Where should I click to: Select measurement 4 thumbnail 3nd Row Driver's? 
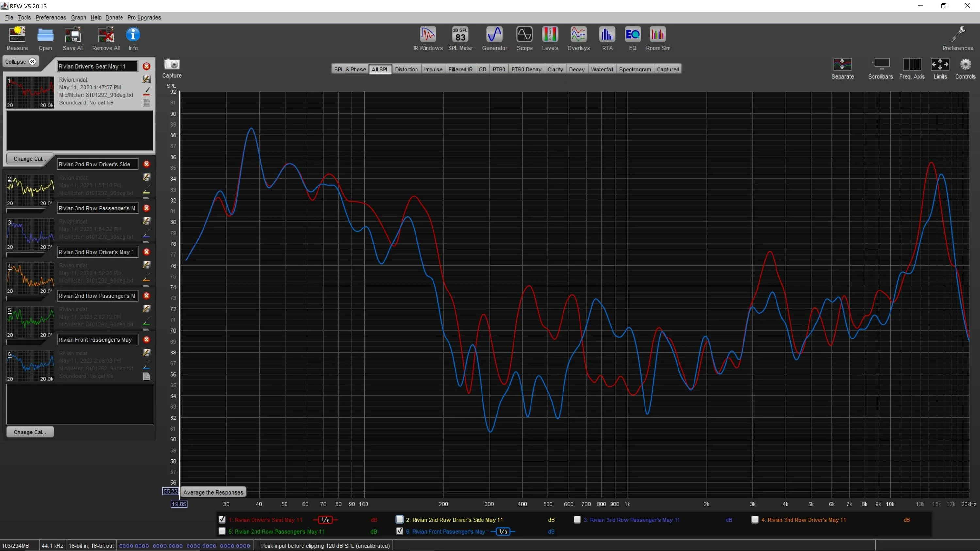pyautogui.click(x=30, y=278)
